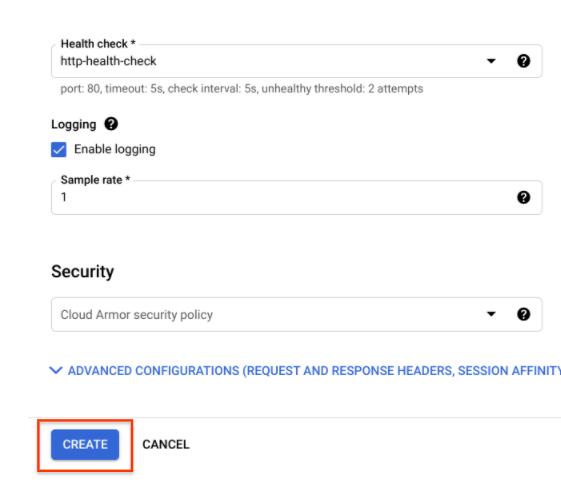This screenshot has width=561, height=482.
Task: Open the http-health-check dropdown field
Action: coord(297,61)
